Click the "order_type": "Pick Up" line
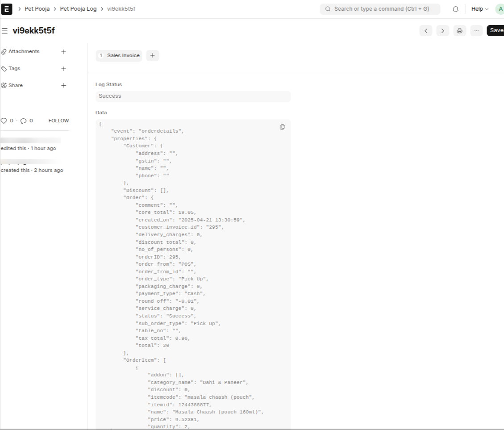 pos(172,279)
